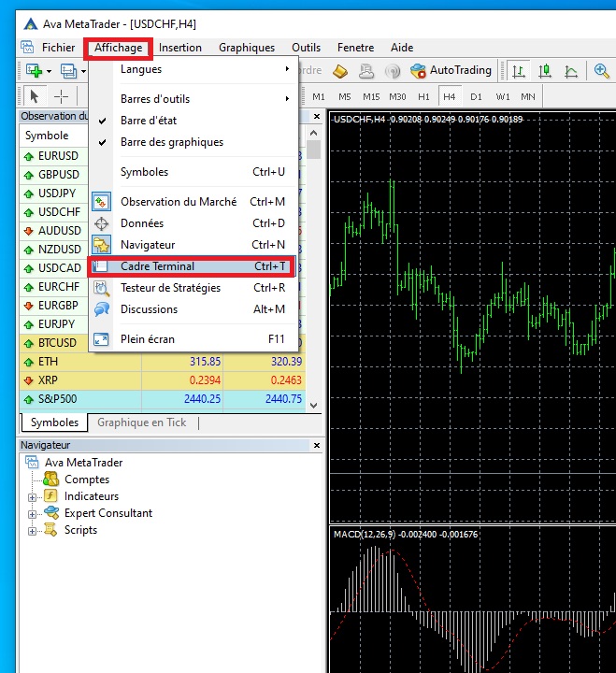This screenshot has height=673, width=616.
Task: Click the Expert Consultant hat icon
Action: tap(51, 512)
